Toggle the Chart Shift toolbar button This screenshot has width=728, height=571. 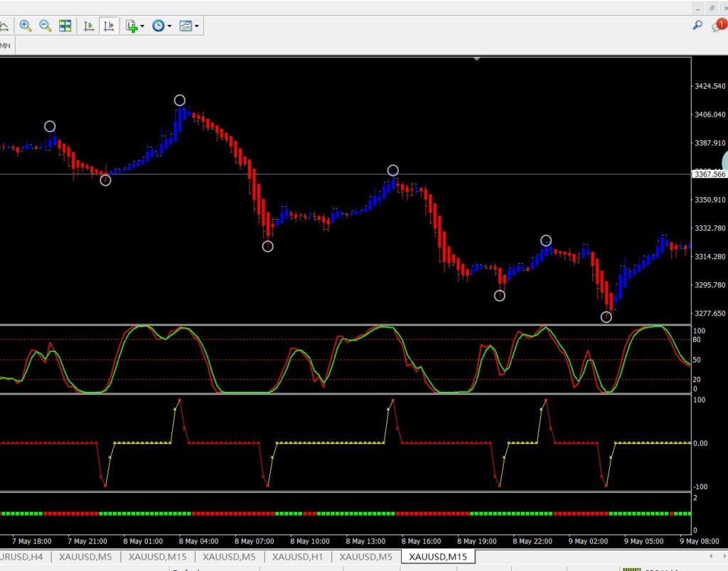(x=109, y=26)
